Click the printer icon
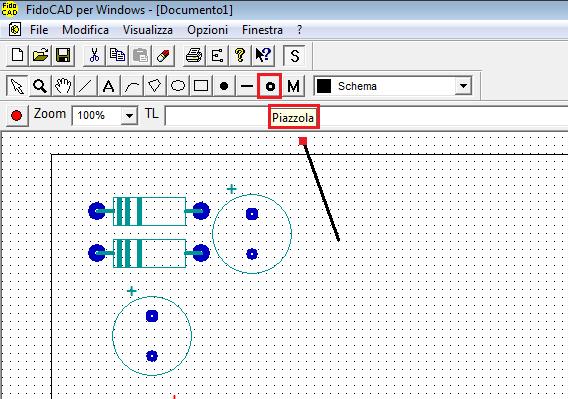This screenshot has width=568, height=399. click(194, 55)
